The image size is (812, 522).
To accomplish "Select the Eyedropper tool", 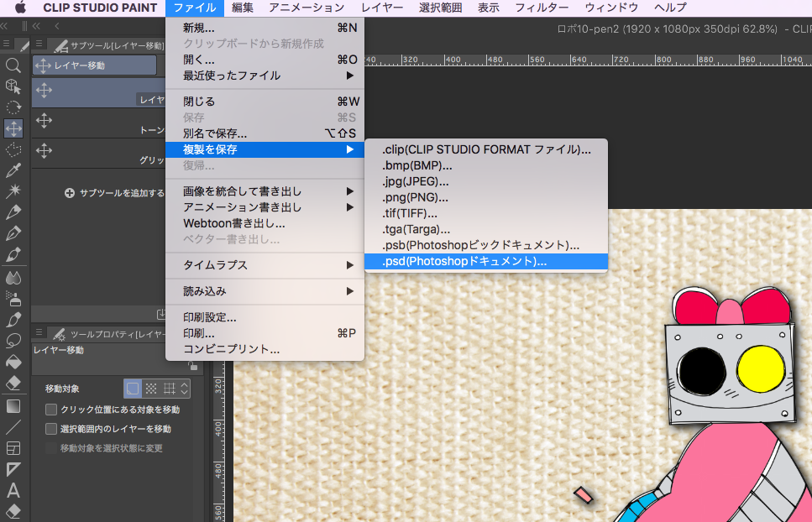I will [x=13, y=170].
